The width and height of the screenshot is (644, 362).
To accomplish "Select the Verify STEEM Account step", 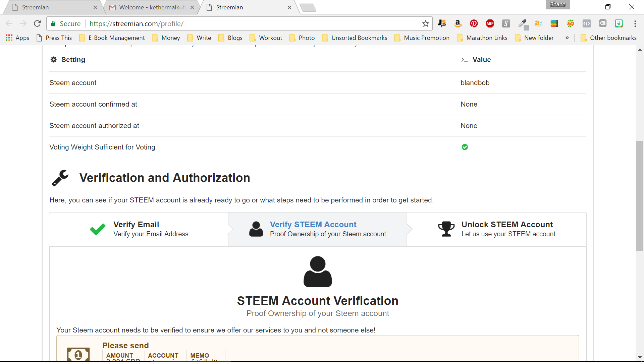I will [317, 229].
